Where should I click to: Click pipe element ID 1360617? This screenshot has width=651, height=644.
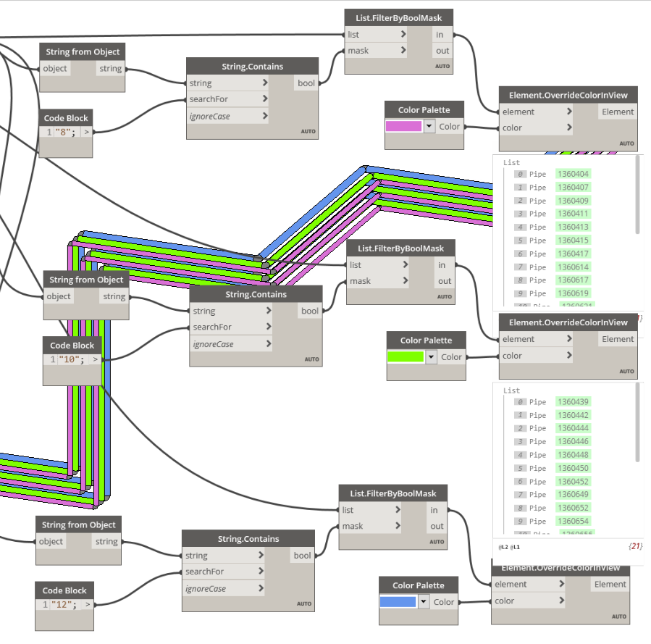click(x=573, y=280)
